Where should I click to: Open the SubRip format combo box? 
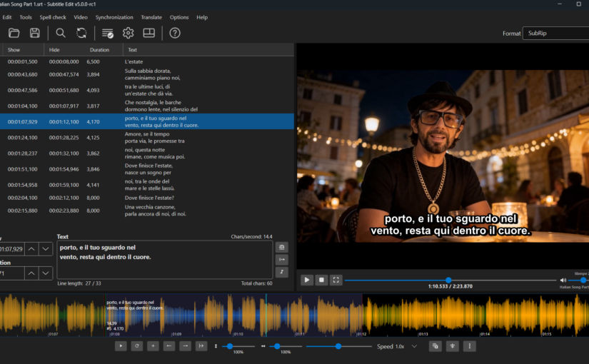click(556, 33)
